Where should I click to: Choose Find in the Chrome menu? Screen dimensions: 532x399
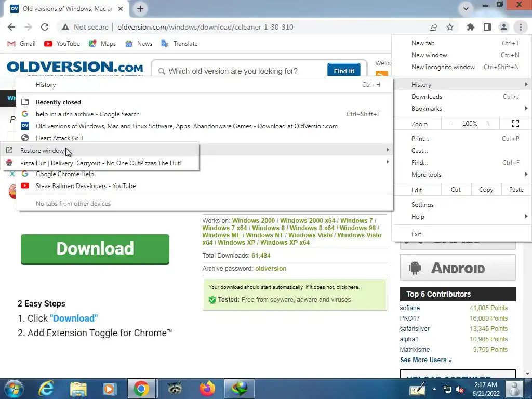coord(462,162)
